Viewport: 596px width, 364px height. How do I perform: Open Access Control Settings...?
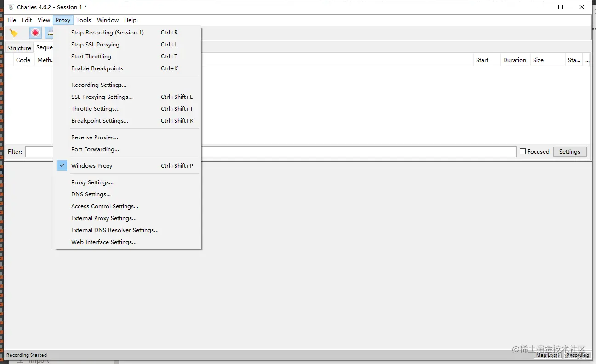(127, 206)
